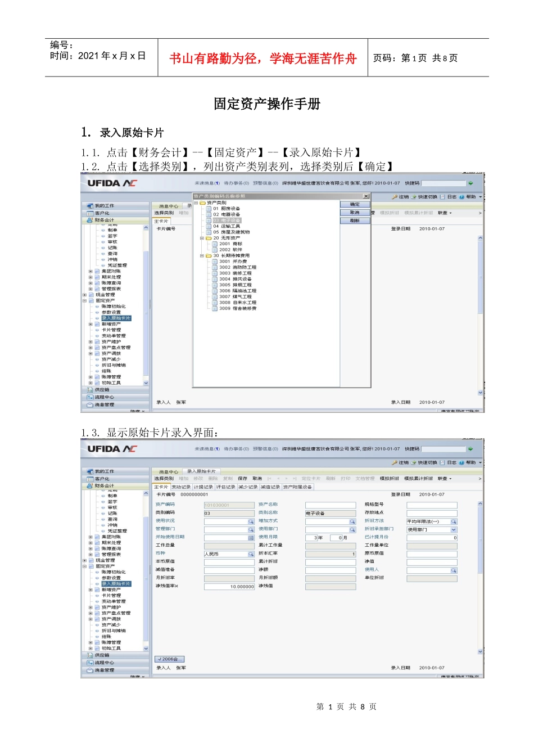The width and height of the screenshot is (534, 756).
Task: Select category 01 厨房设备
Action: point(227,209)
